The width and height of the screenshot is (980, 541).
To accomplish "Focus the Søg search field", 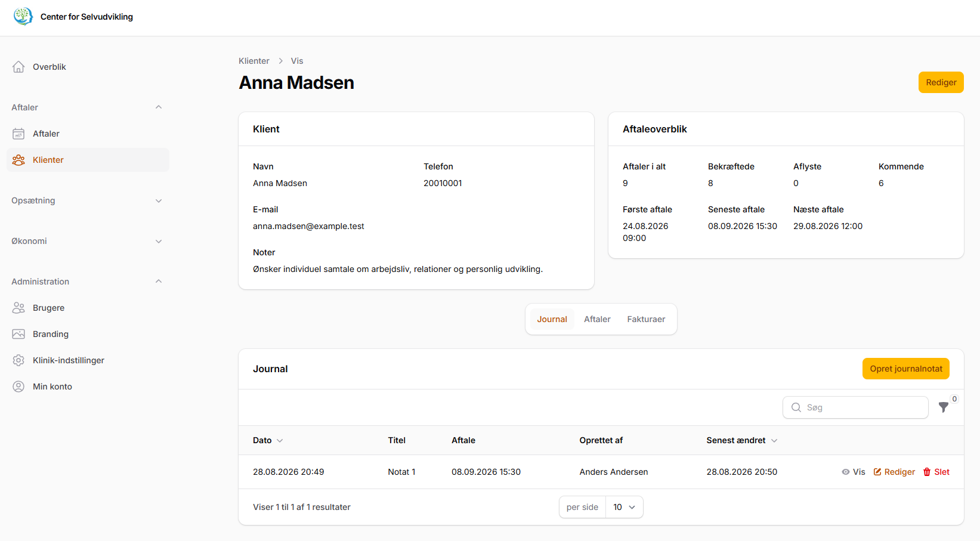I will coord(855,407).
